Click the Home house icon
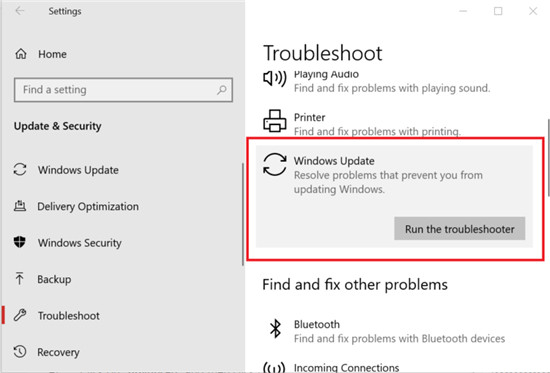The image size is (550, 373). 21,54
